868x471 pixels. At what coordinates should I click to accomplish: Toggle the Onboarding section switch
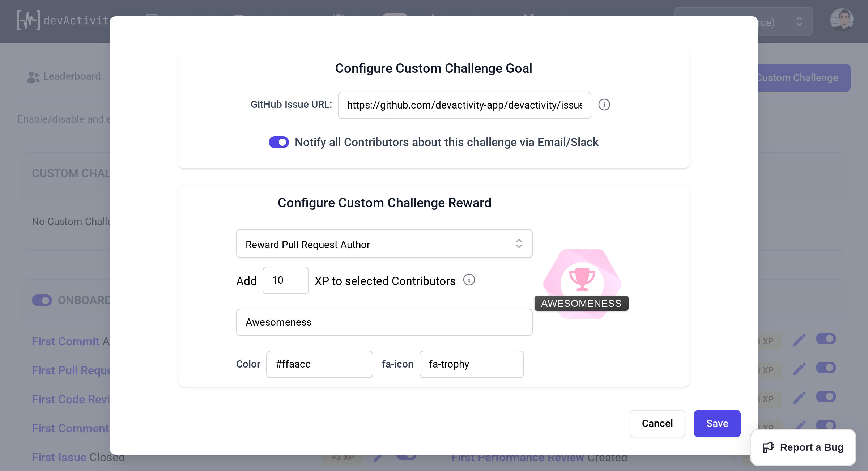point(42,300)
